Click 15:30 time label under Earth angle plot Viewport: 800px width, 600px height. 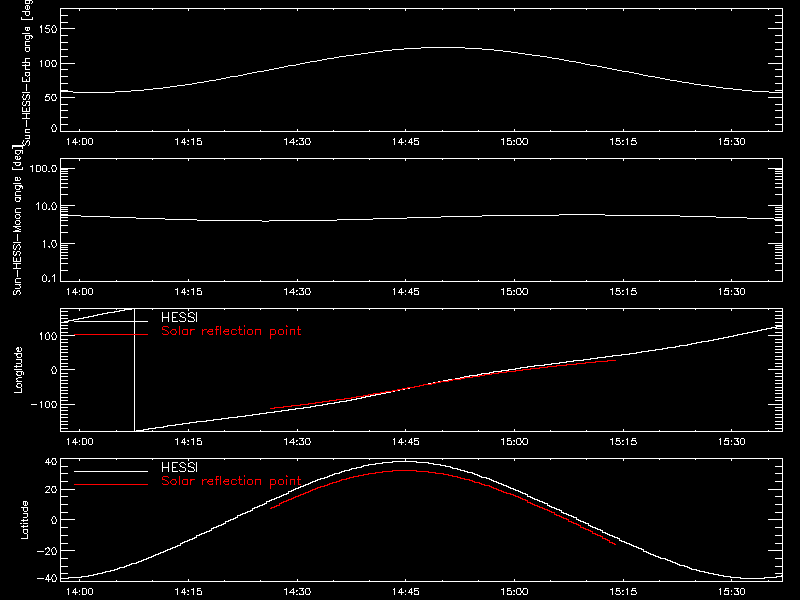[732, 141]
